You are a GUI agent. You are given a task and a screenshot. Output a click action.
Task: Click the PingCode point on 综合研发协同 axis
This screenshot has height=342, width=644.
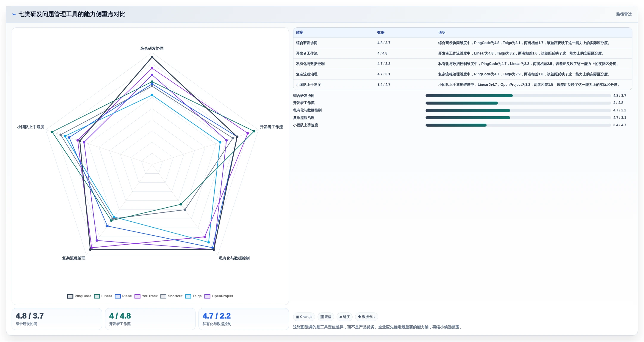(x=152, y=57)
